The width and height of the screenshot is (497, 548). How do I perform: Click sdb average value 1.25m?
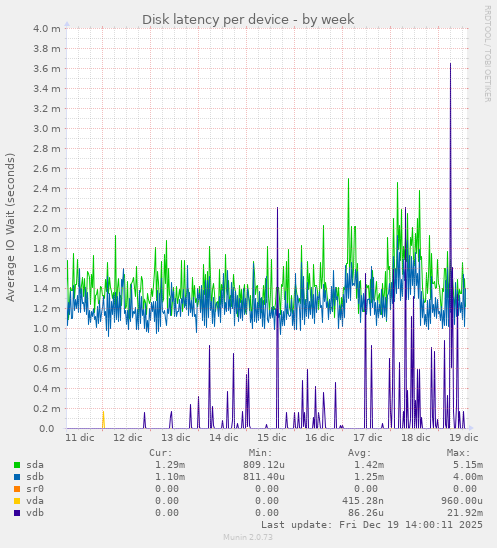tap(369, 477)
